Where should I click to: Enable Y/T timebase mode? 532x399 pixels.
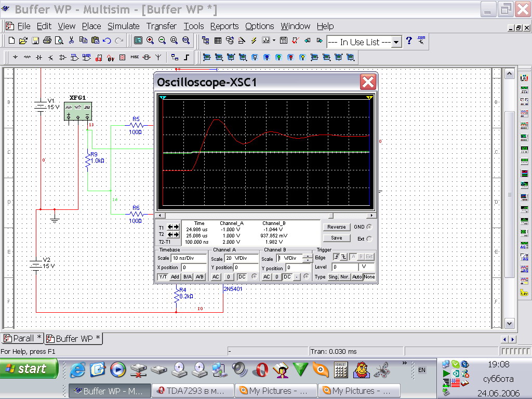163,277
